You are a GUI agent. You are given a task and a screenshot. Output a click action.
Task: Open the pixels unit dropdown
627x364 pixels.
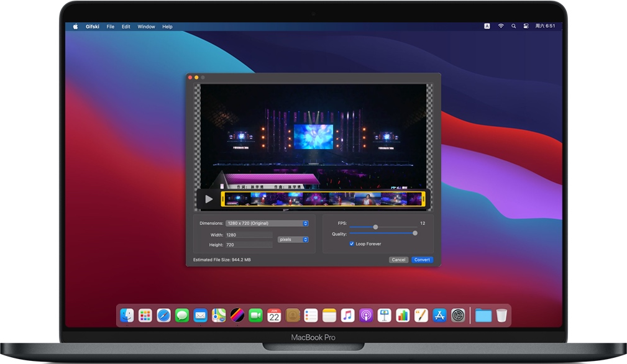(293, 239)
